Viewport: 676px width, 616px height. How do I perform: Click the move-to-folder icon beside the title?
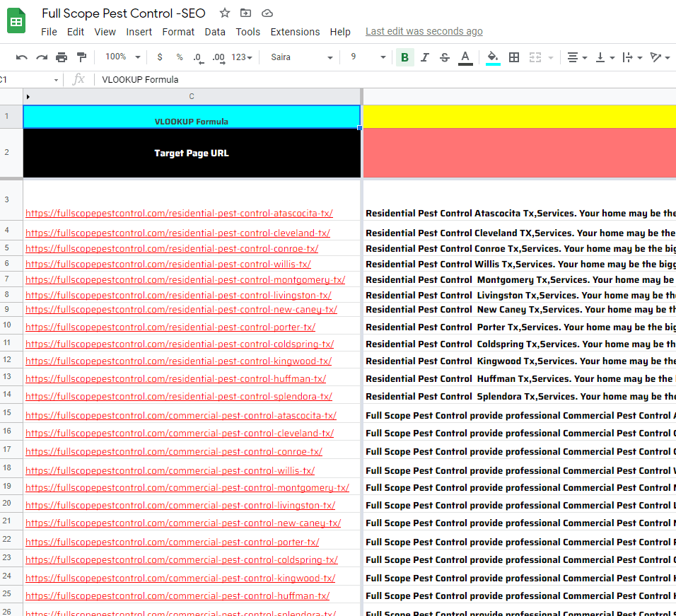click(x=245, y=13)
